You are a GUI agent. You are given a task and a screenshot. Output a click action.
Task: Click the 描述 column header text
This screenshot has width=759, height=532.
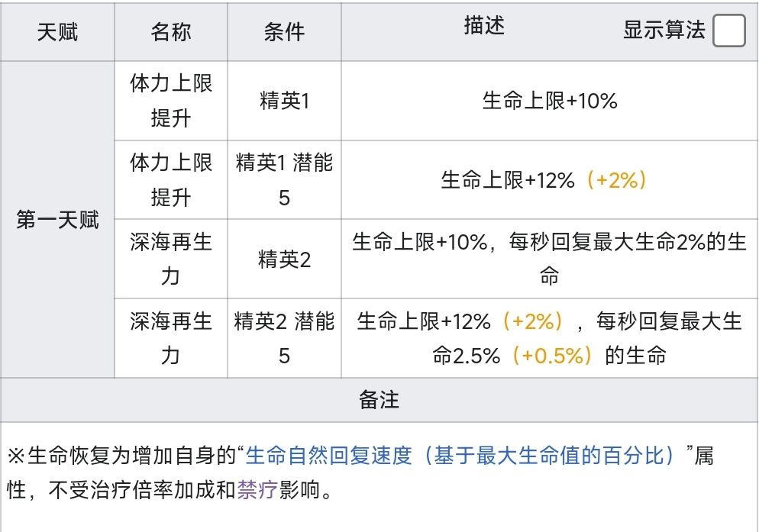(484, 27)
